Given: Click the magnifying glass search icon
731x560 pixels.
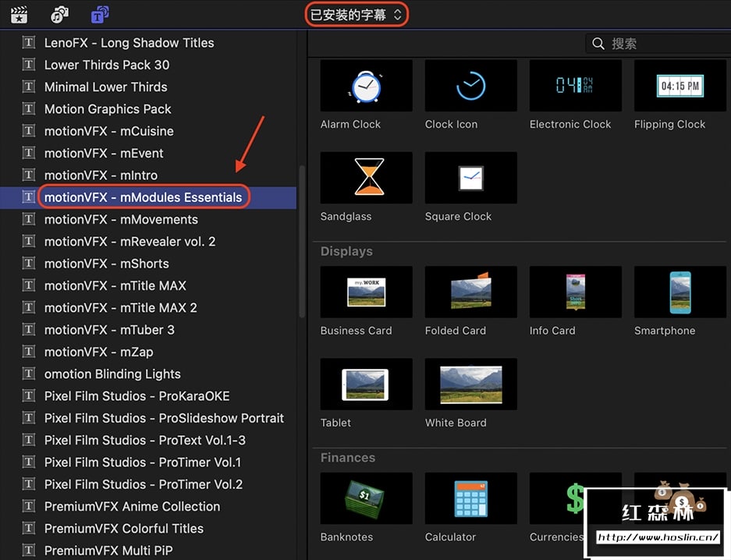Looking at the screenshot, I should point(598,44).
